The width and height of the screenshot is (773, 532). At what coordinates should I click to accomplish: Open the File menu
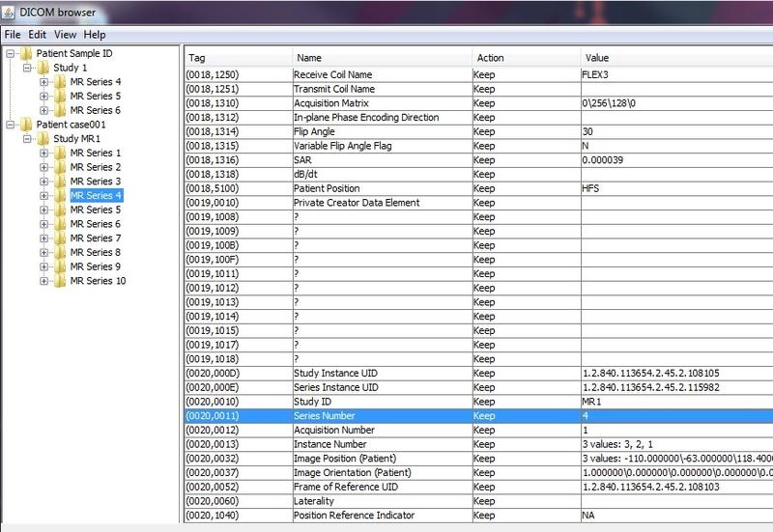13,35
